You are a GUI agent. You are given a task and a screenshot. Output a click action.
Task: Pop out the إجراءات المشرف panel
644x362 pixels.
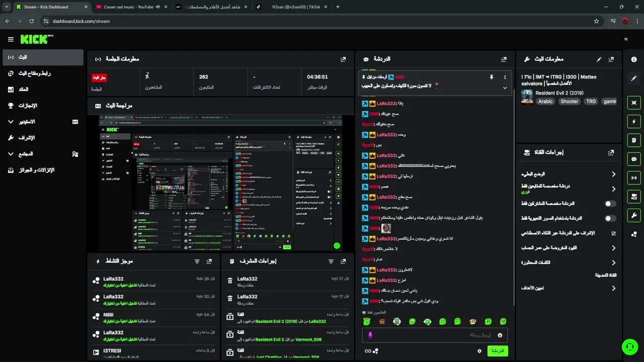tap(343, 261)
